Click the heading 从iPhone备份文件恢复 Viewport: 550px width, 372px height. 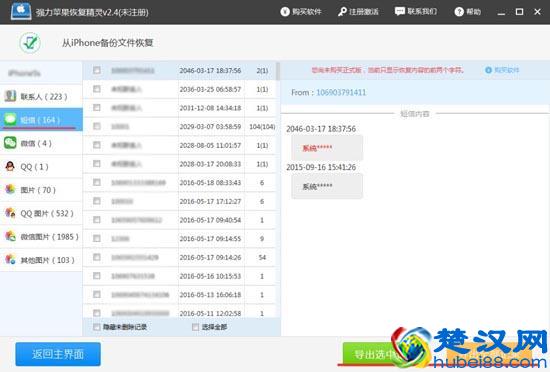pos(108,43)
